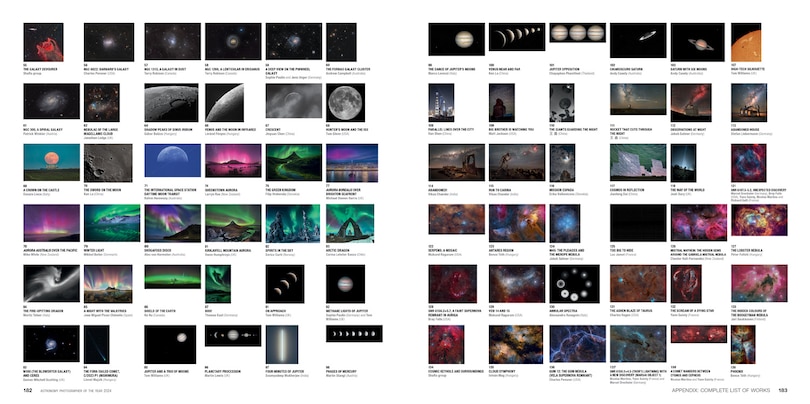810x404 pixels.
Task: Select the fork-tailed comet thumbnail
Action: 97,345
